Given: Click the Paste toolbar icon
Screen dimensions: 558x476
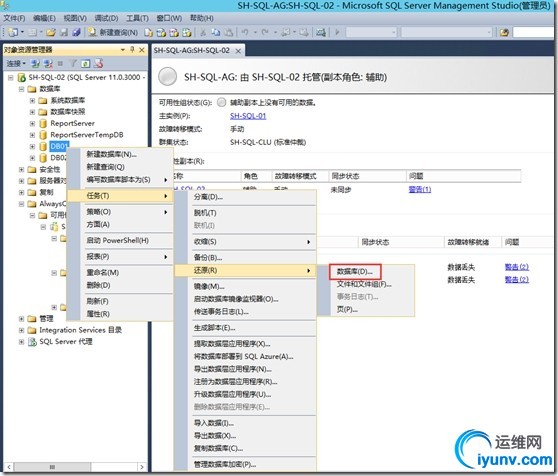Looking at the screenshot, I should (229, 33).
